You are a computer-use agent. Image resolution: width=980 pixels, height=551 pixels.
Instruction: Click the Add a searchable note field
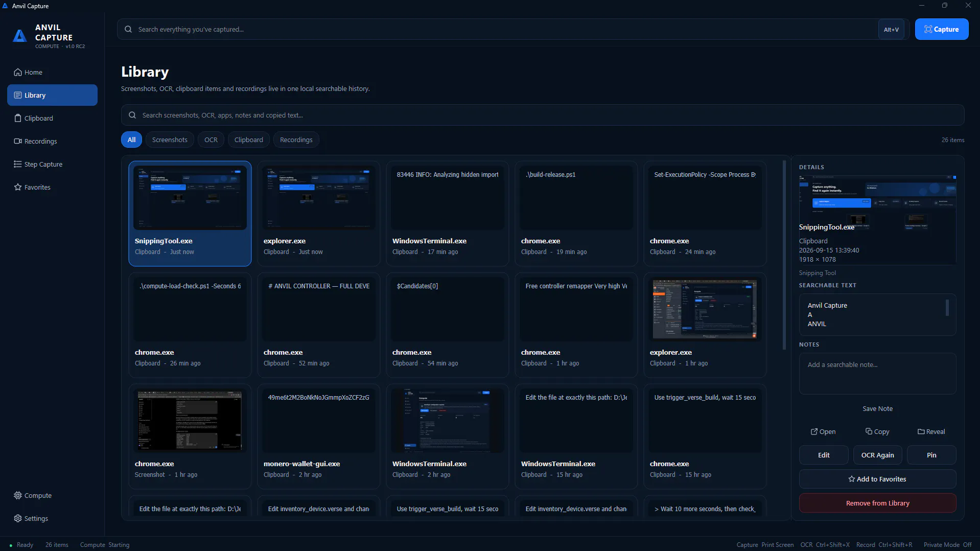point(877,373)
